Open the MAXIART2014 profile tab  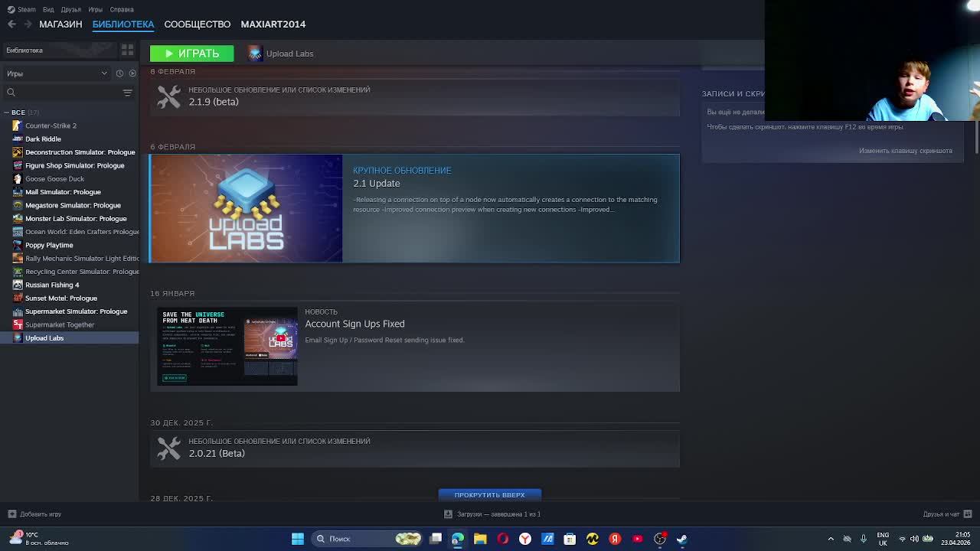click(x=273, y=24)
